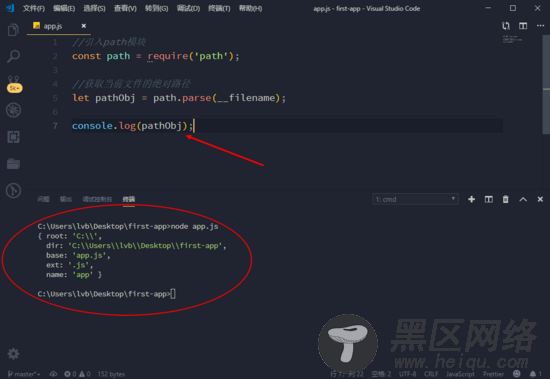Image resolution: width=550 pixels, height=379 pixels.
Task: Open the 选择(S) menu
Action: (94, 8)
